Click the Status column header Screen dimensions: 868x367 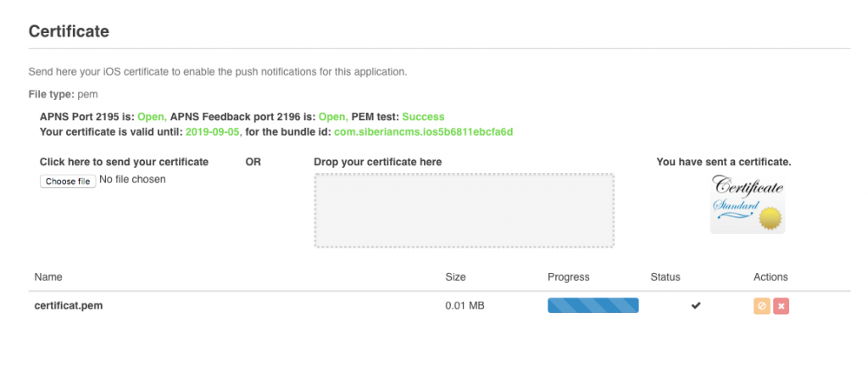(x=665, y=277)
